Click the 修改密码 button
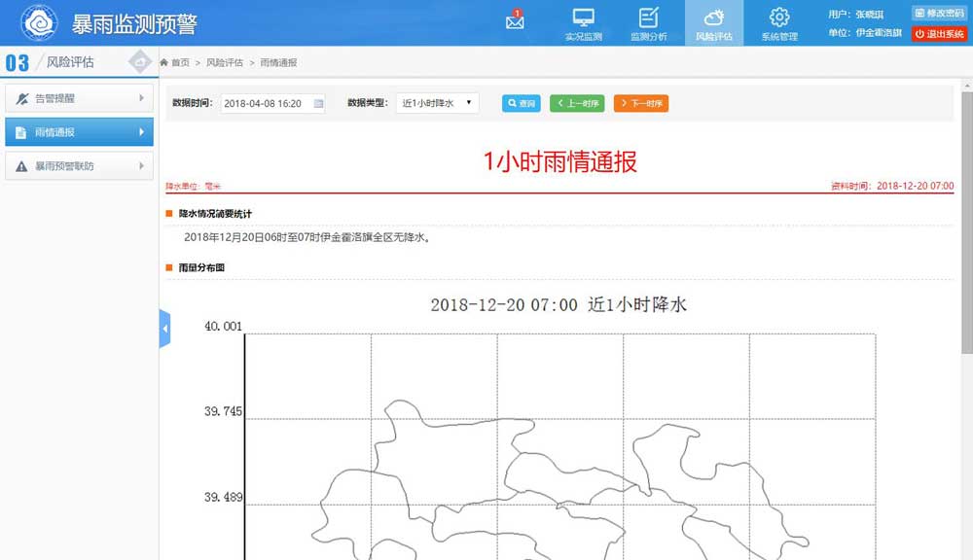973x560 pixels. pos(939,14)
